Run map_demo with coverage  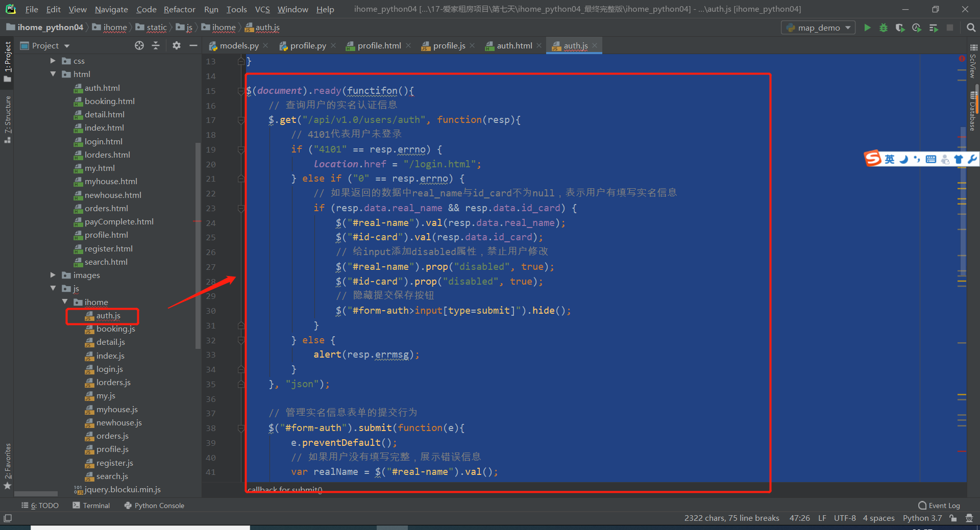900,28
